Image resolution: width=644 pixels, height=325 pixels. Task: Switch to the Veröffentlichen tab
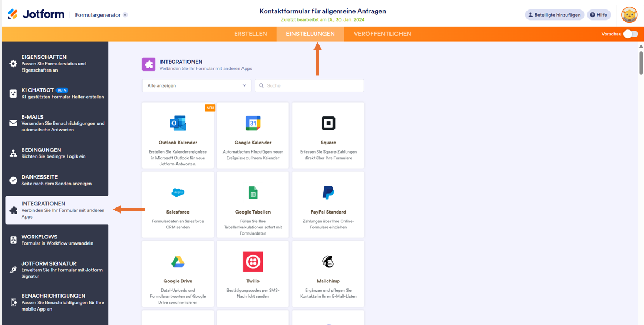click(x=382, y=34)
